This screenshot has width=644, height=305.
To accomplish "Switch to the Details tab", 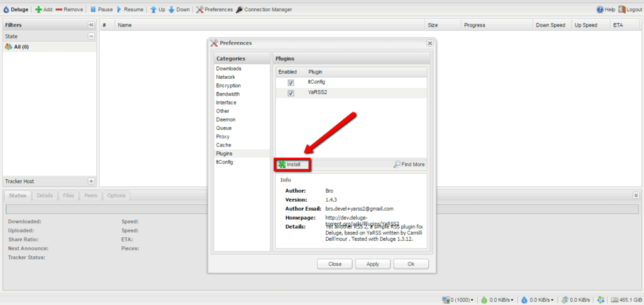I will point(45,195).
